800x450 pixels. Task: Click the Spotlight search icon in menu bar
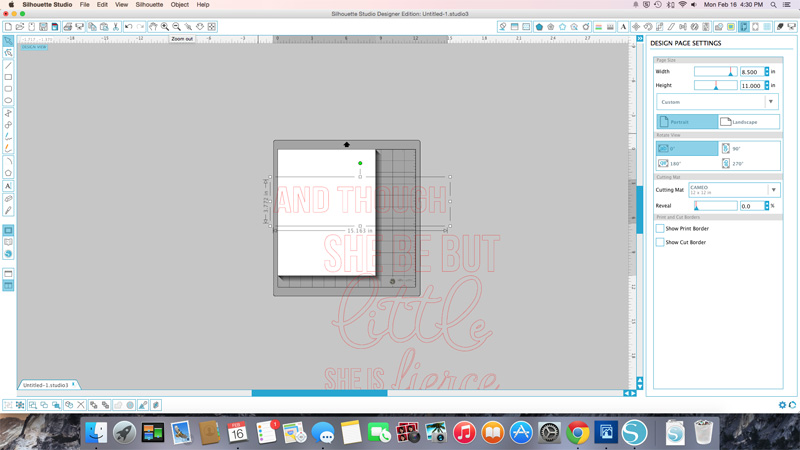tap(773, 5)
